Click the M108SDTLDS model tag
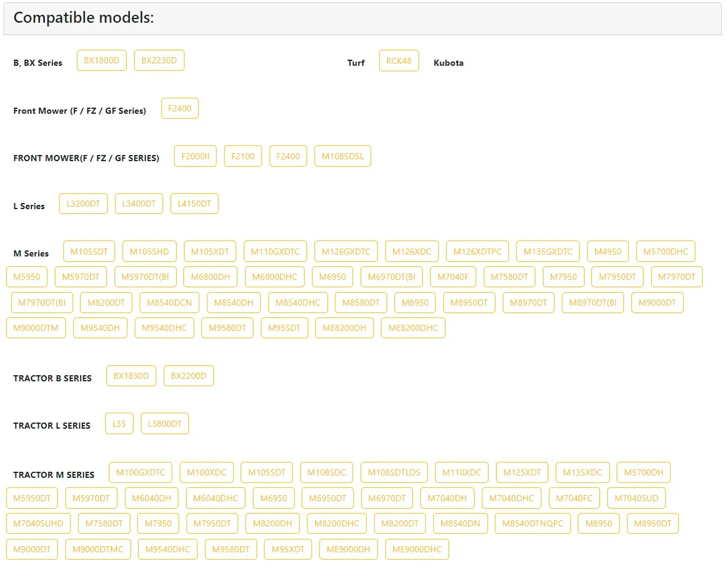The height and width of the screenshot is (572, 728). (394, 472)
